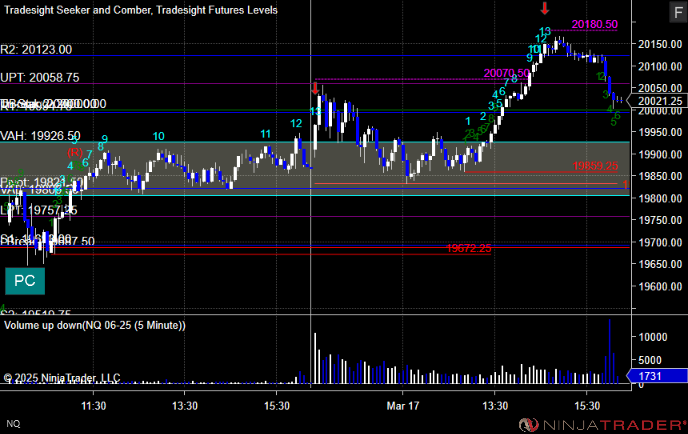Click the magenta 20070.50 level label

coord(507,73)
